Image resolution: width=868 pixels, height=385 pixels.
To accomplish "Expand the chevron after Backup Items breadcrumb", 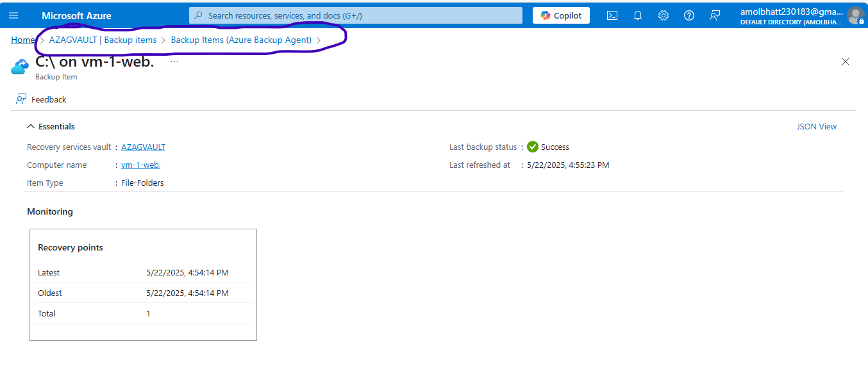I will [319, 40].
